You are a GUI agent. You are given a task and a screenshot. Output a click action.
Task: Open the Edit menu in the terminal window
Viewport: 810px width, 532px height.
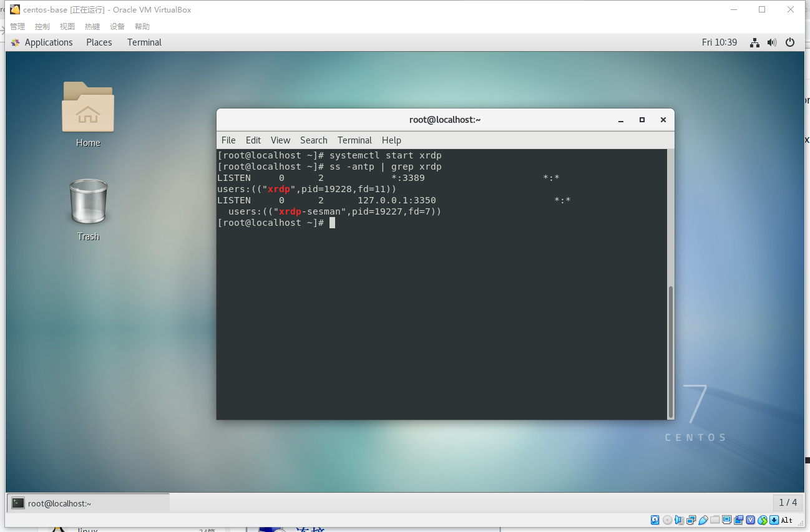point(253,140)
